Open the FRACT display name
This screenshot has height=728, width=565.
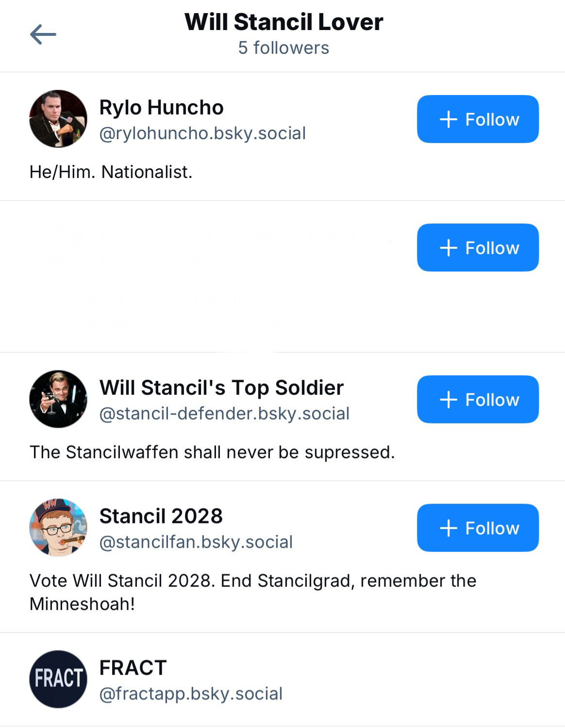[x=133, y=668]
